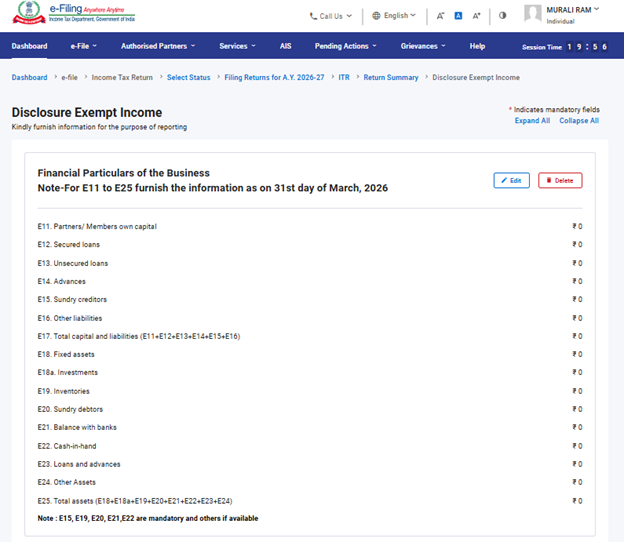Click ITR breadcrumb link
Viewport: 624px width, 542px height.
coord(344,78)
